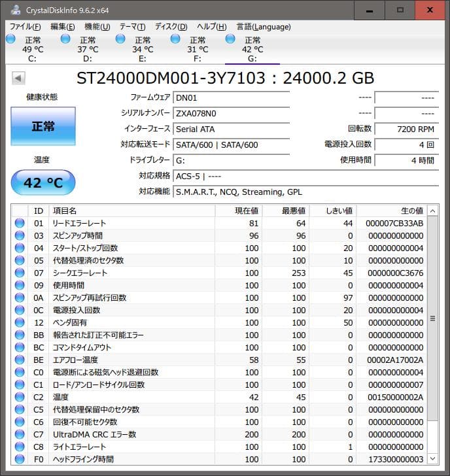Image resolution: width=450 pixels, height=476 pixels.
Task: Click the standard field ACS-5
Action: 305,177
